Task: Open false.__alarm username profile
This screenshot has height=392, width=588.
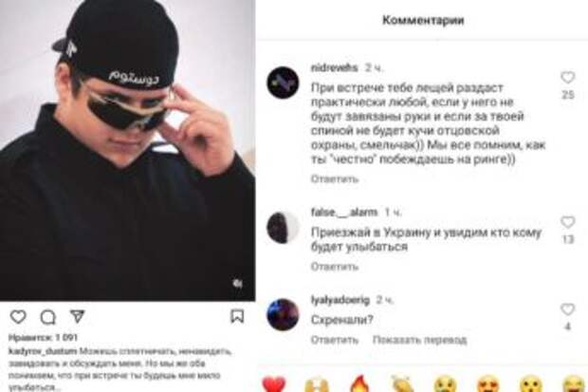Action: pyautogui.click(x=344, y=213)
